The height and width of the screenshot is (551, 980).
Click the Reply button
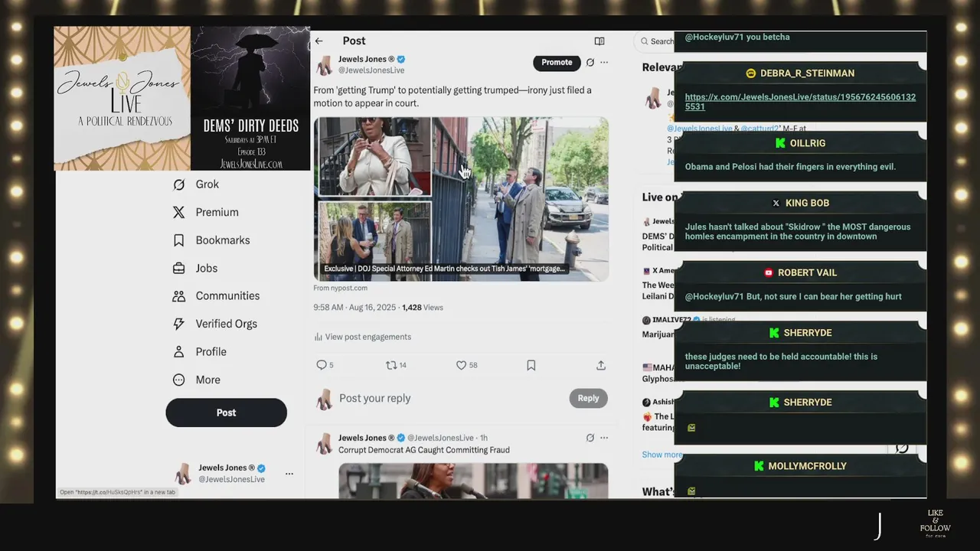[588, 398]
